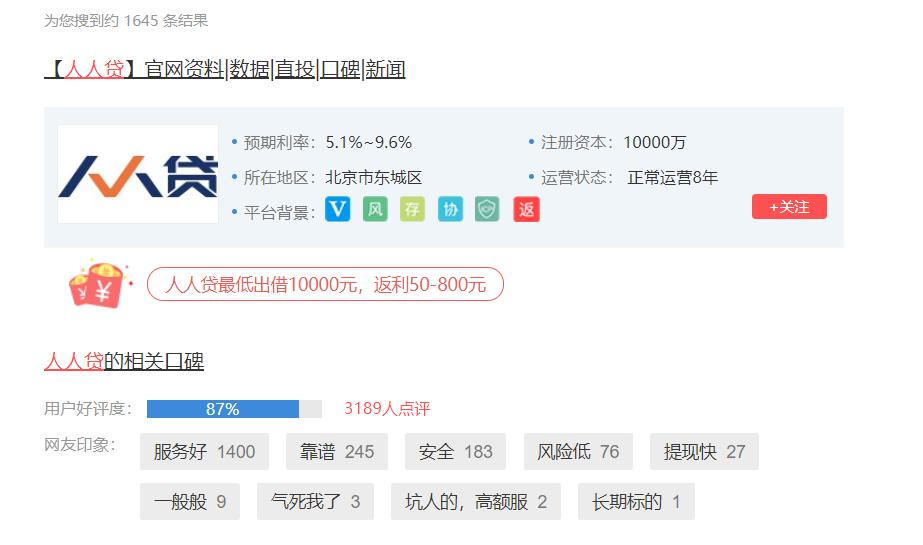Select the 一般般 9 tag
Viewport: 923px width, 545px height.
[190, 501]
